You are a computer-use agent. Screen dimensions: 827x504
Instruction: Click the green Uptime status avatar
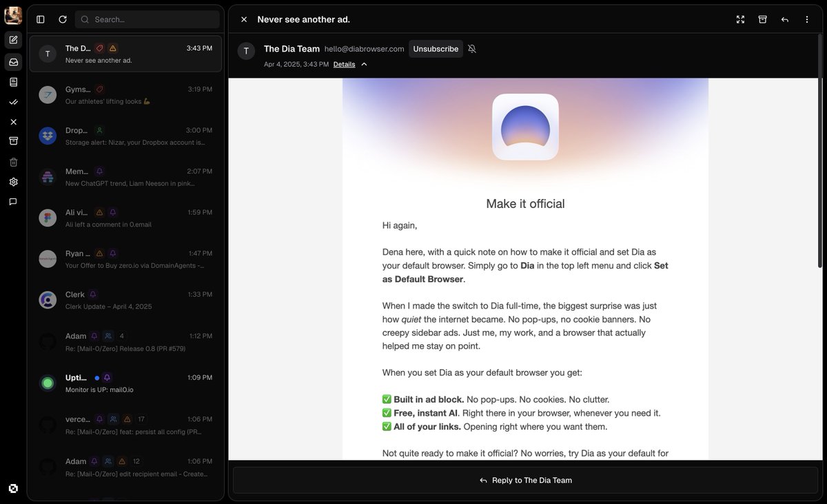coord(48,383)
